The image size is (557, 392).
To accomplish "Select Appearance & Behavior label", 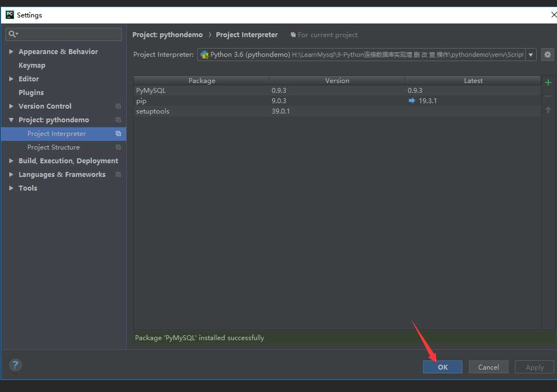I will pyautogui.click(x=58, y=51).
